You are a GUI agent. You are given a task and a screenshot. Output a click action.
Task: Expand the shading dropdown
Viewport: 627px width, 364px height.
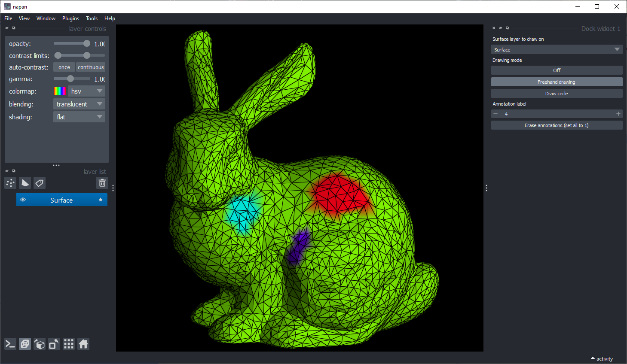click(x=79, y=117)
